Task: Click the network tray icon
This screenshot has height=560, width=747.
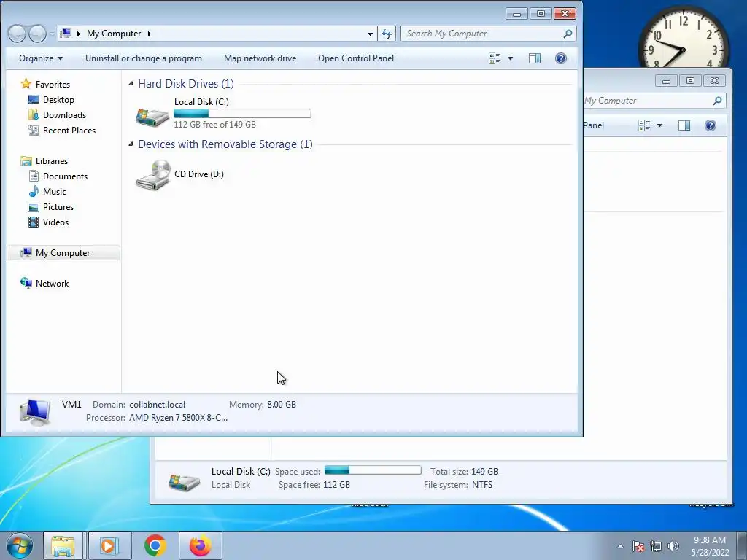Action: (x=656, y=546)
